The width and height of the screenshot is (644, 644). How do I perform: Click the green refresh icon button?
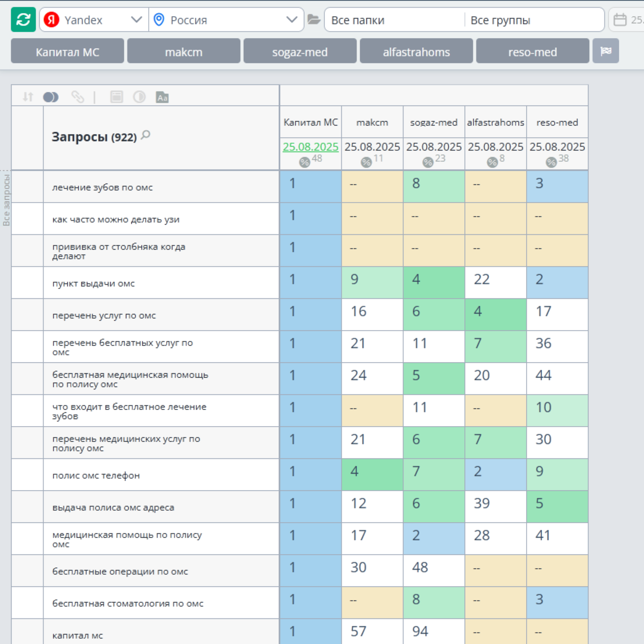(23, 20)
